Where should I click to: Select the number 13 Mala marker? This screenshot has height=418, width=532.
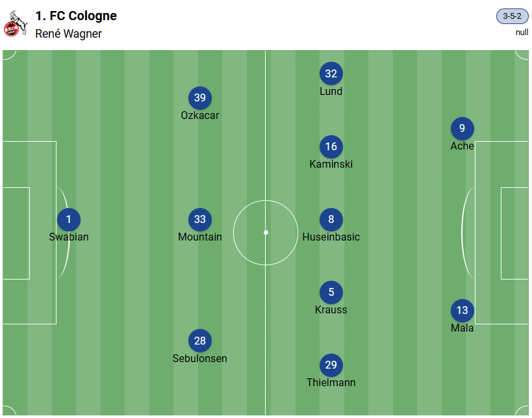click(462, 311)
